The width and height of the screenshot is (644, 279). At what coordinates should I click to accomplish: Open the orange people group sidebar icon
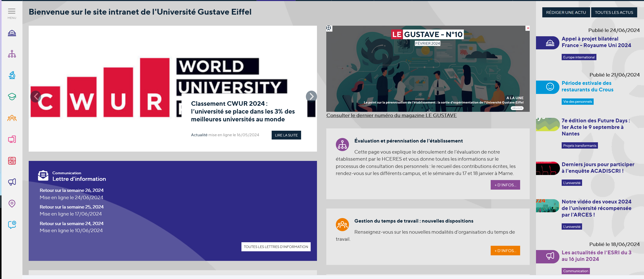(x=12, y=118)
